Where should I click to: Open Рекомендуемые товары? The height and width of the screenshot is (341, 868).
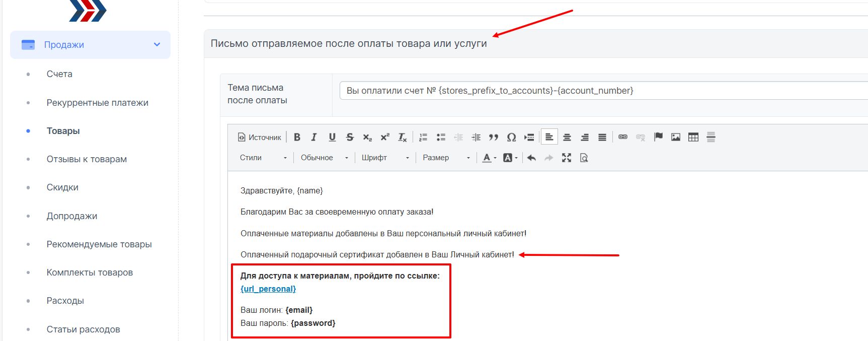(99, 244)
